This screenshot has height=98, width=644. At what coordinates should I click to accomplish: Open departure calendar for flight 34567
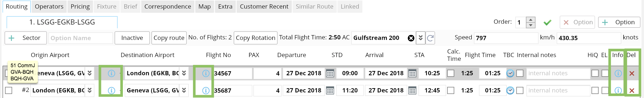[x=330, y=73]
